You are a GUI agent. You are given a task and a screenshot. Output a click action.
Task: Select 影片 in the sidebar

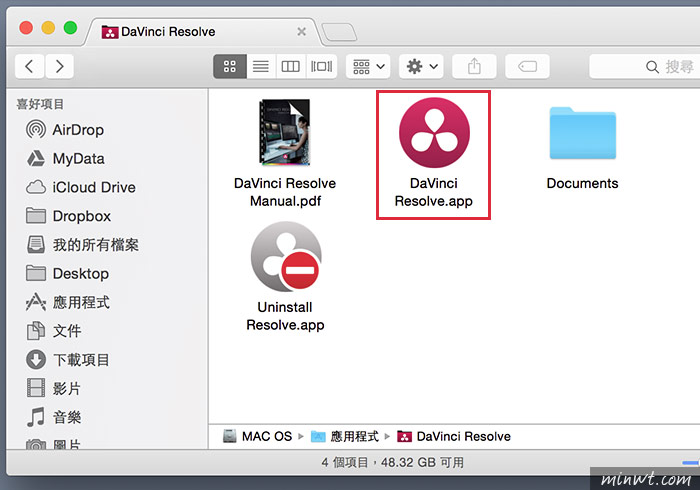tap(54, 388)
